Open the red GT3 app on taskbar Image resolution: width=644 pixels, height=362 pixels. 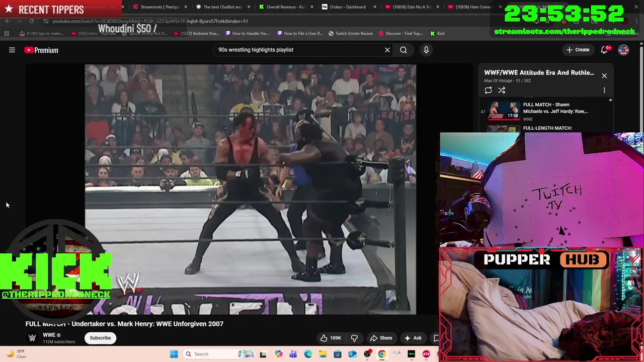click(426, 354)
